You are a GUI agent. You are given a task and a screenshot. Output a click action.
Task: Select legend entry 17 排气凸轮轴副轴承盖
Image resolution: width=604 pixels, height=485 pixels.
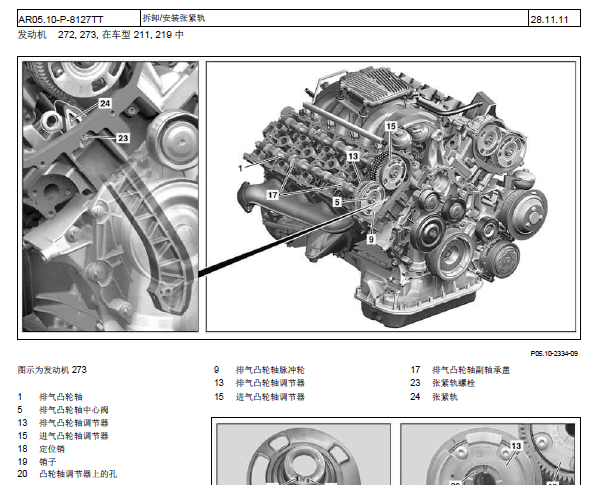coord(460,370)
